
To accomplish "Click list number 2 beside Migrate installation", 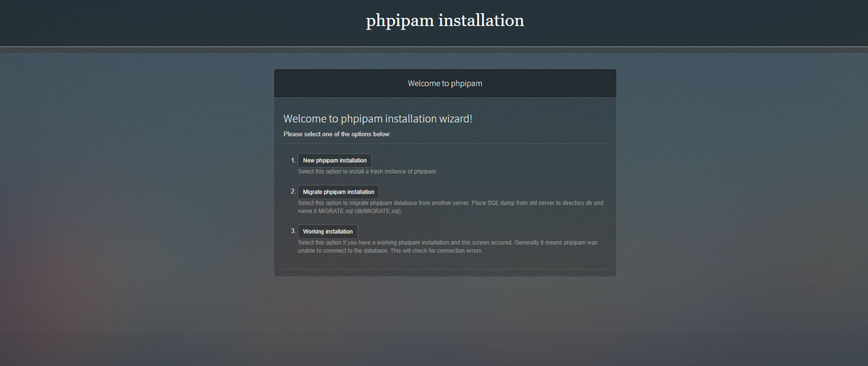I will click(293, 191).
